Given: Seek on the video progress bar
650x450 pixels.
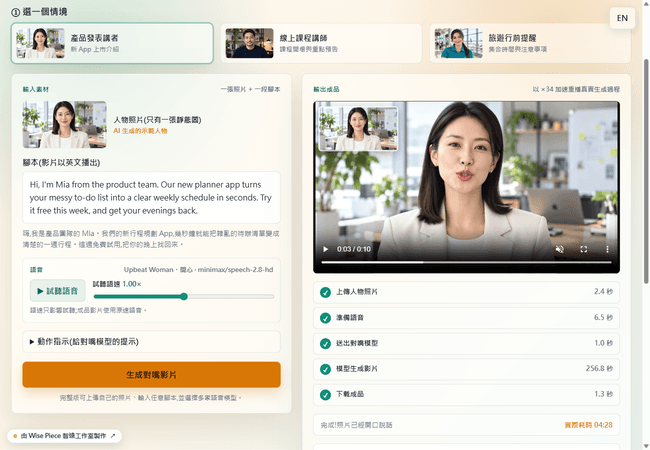Looking at the screenshot, I should coord(466,262).
